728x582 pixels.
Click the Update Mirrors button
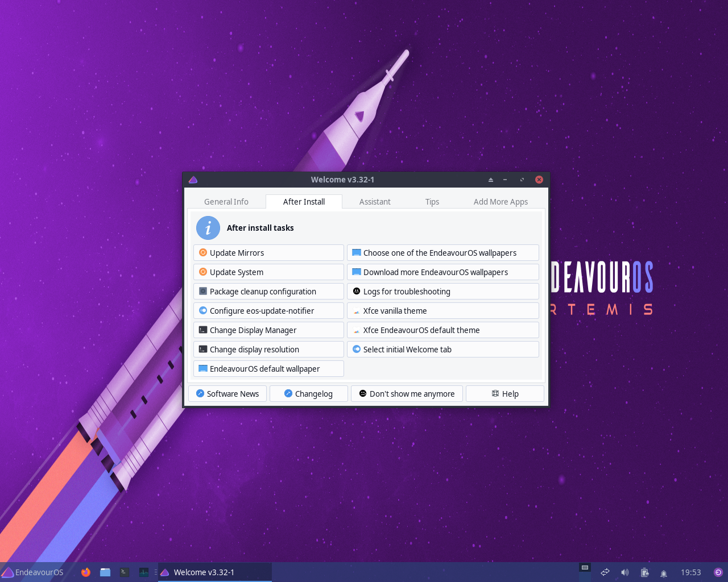[x=268, y=253]
